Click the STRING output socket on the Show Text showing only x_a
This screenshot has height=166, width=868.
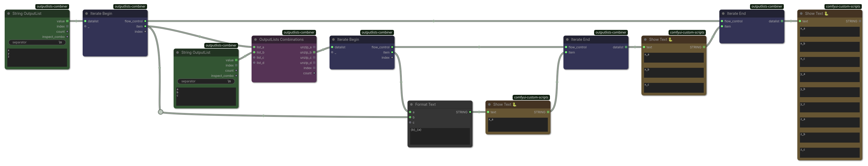[x=548, y=112]
